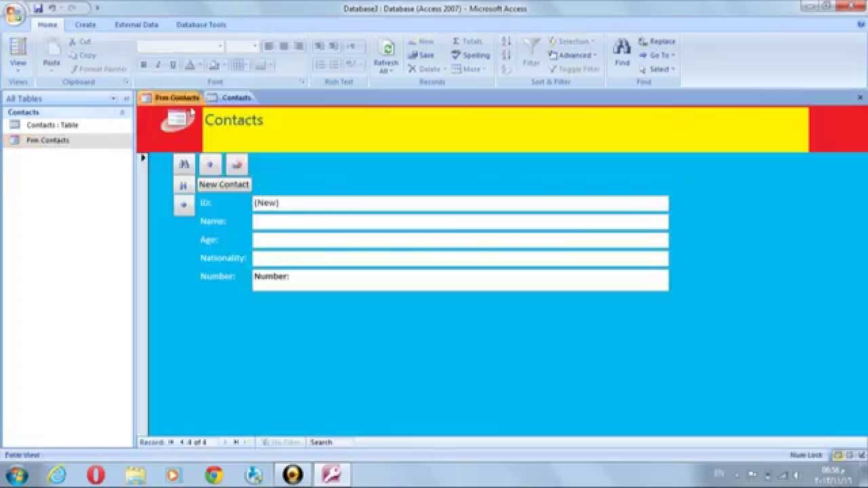Toggle italic formatting

pyautogui.click(x=158, y=65)
